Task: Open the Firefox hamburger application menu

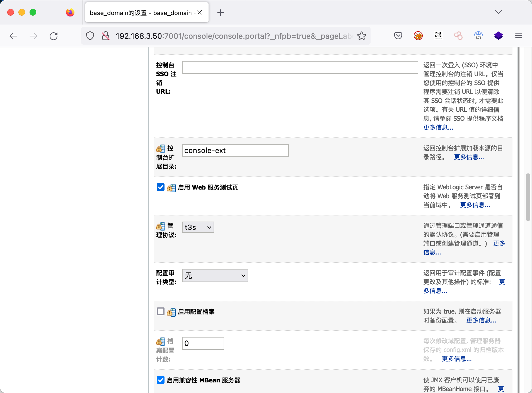Action: click(x=518, y=36)
